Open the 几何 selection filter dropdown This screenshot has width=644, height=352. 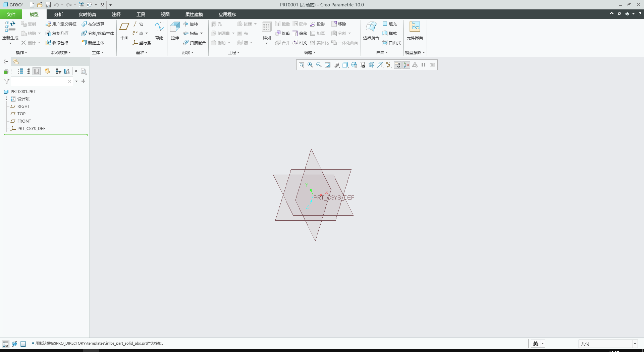pos(636,344)
